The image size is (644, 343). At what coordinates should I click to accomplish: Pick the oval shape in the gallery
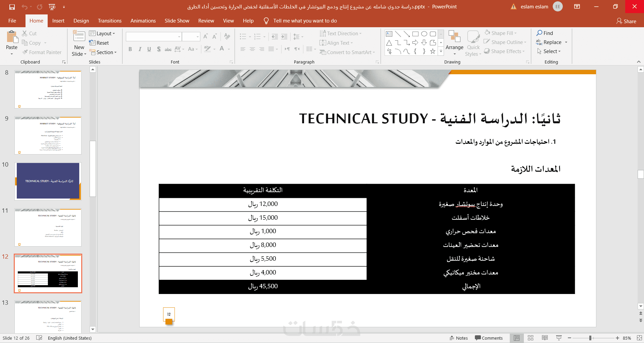click(424, 34)
